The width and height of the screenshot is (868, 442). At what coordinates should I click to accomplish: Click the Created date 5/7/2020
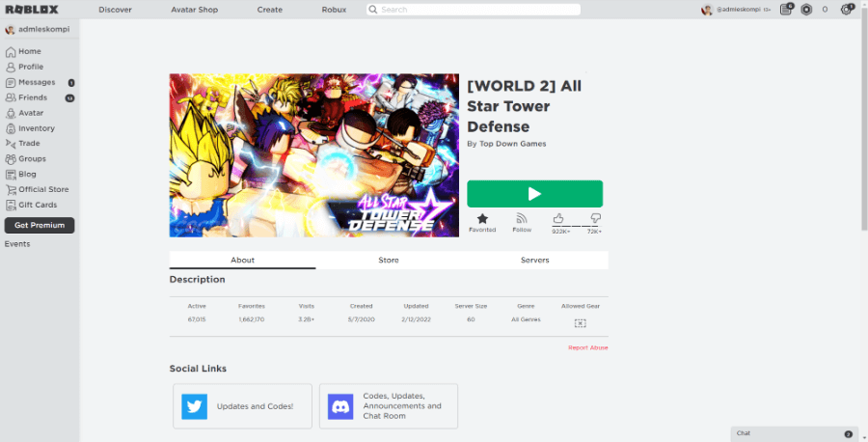(362, 319)
